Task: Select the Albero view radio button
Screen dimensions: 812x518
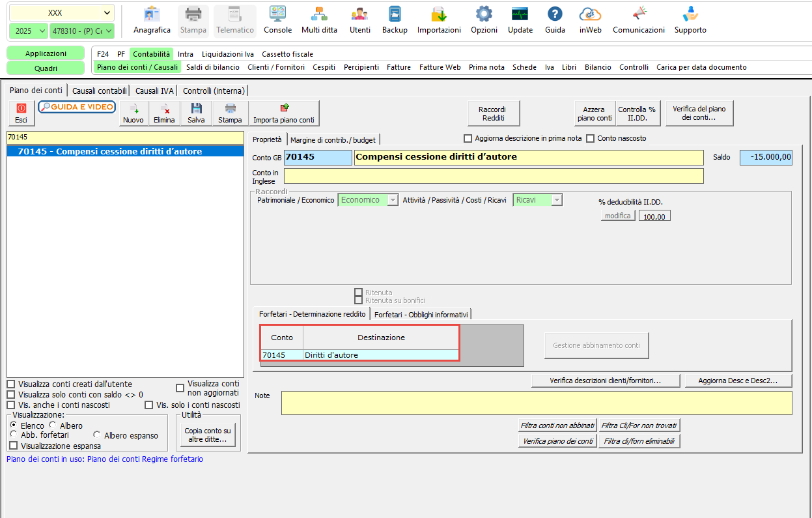Action: coord(53,425)
